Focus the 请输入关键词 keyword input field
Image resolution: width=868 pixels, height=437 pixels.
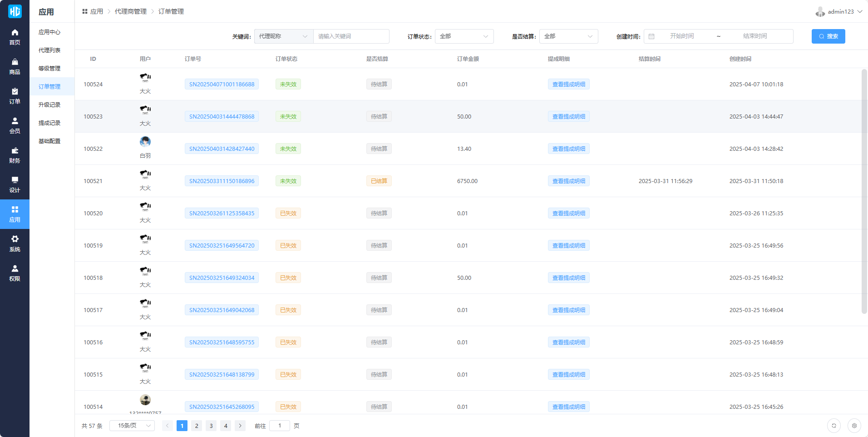(351, 36)
